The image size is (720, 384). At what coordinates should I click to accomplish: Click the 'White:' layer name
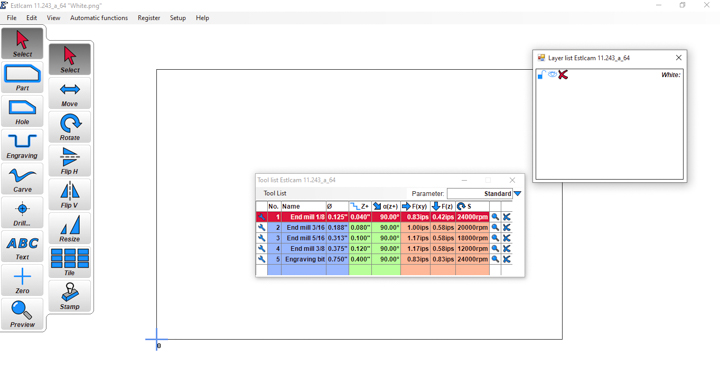(670, 75)
